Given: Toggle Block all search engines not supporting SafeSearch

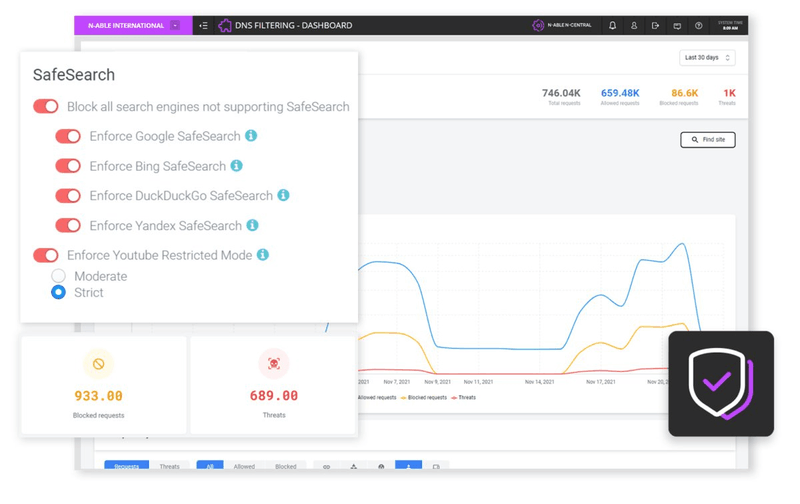Looking at the screenshot, I should click(46, 107).
